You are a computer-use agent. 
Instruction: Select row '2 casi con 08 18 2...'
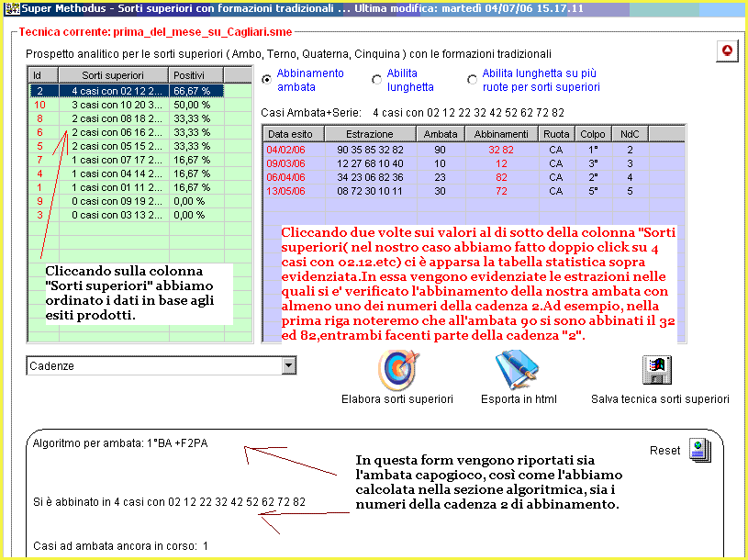[127, 118]
